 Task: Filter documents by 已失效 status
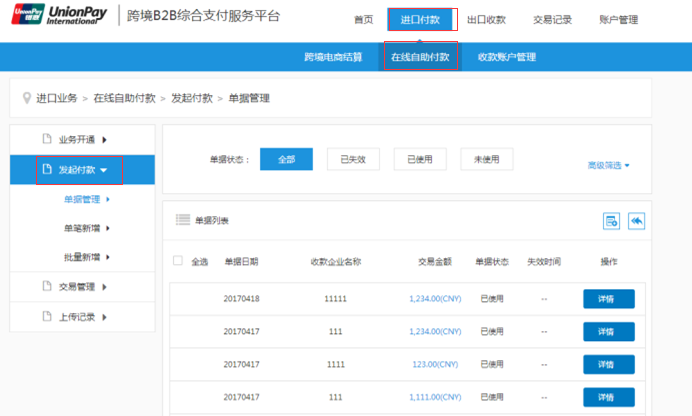353,159
